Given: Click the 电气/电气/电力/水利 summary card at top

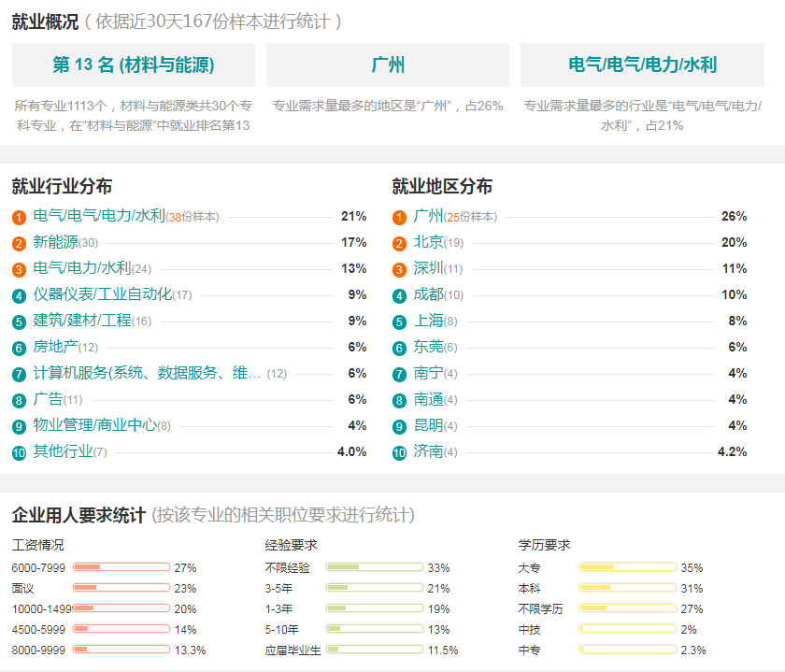Looking at the screenshot, I should tap(642, 64).
